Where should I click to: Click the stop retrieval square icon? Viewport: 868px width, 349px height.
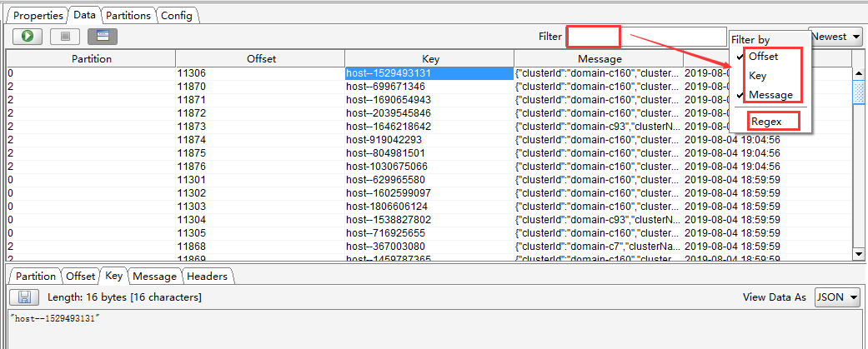point(65,37)
